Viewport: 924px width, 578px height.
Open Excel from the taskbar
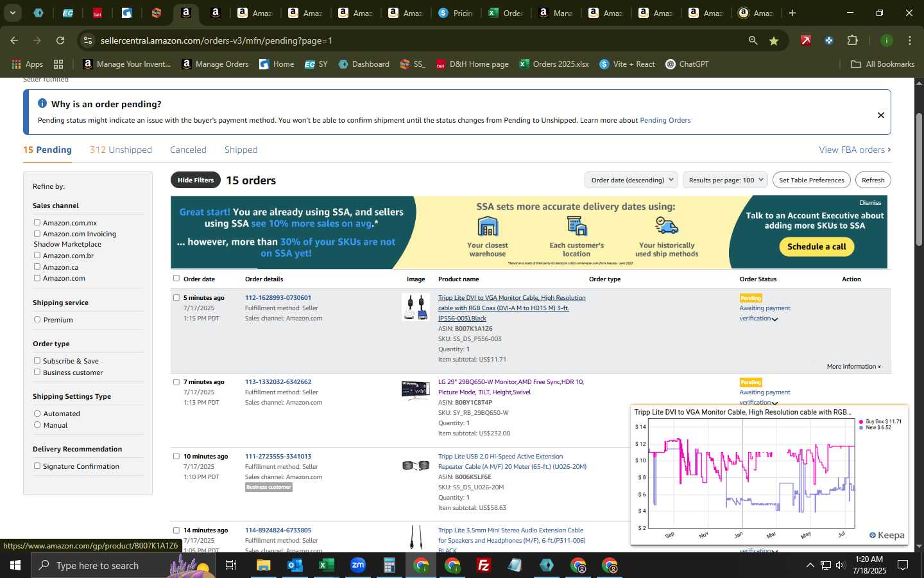click(x=326, y=565)
